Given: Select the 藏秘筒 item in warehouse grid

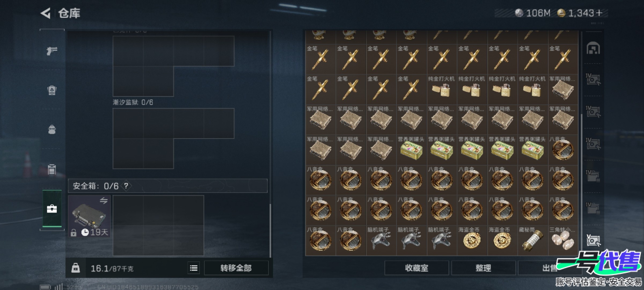Looking at the screenshot, I should (x=533, y=240).
